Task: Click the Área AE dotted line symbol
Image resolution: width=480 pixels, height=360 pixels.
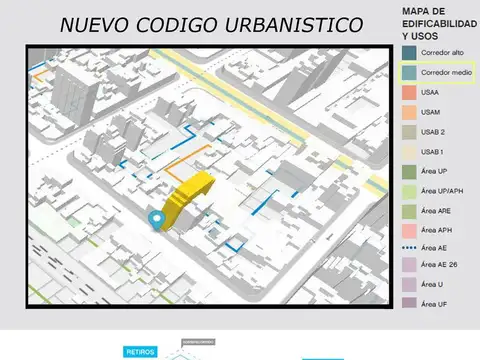Action: pyautogui.click(x=409, y=248)
